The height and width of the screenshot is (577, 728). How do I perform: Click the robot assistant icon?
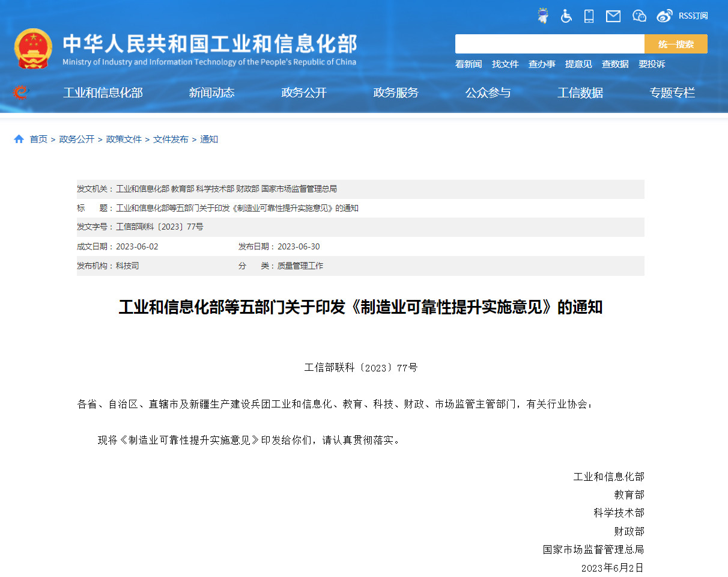543,16
